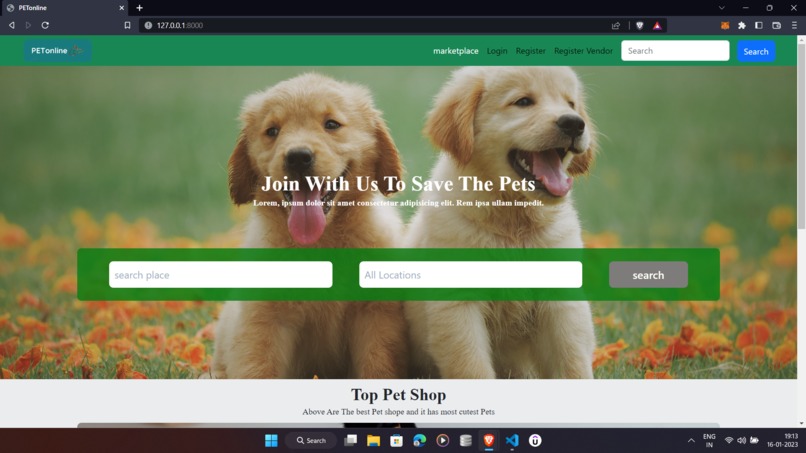Image resolution: width=806 pixels, height=453 pixels.
Task: Open a new tab with plus button
Action: 139,8
